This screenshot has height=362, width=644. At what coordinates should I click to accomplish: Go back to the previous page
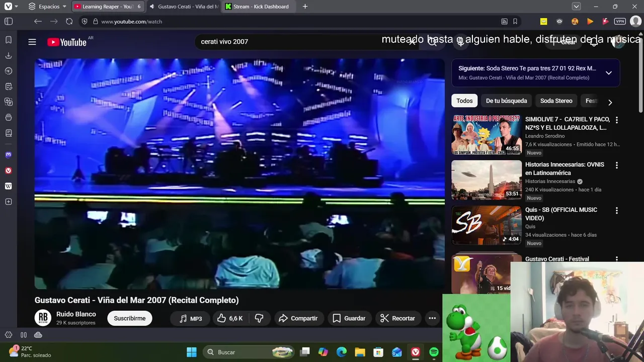(38, 22)
